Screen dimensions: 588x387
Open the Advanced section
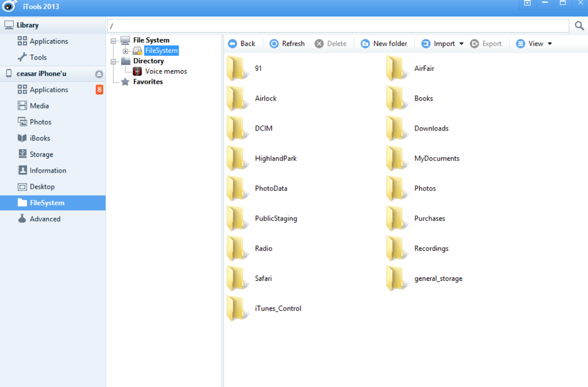pyautogui.click(x=45, y=219)
